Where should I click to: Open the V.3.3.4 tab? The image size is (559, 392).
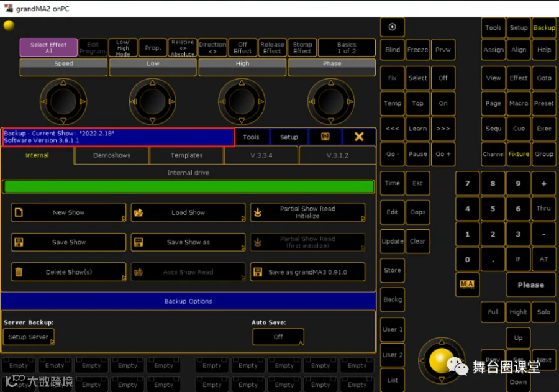(261, 155)
